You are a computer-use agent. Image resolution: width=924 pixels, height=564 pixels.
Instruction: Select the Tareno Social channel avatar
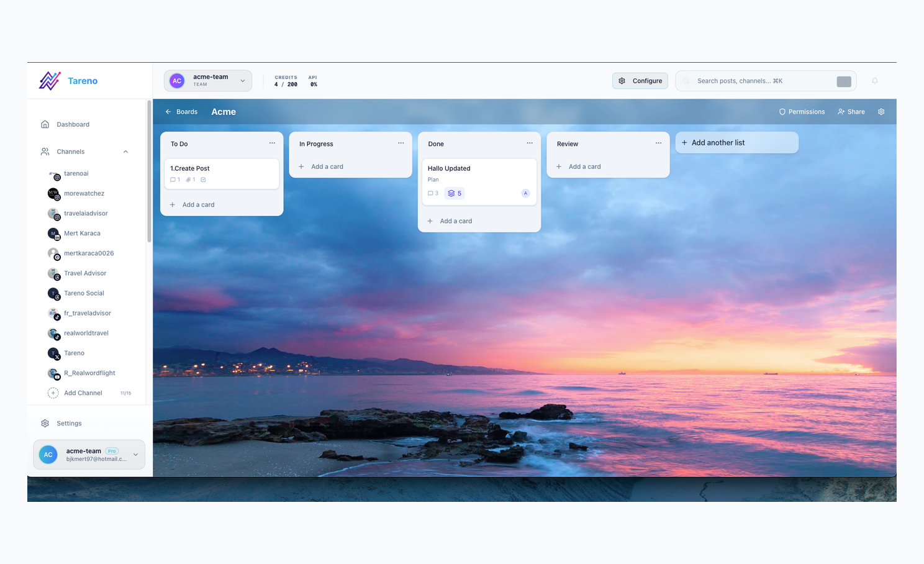click(x=53, y=293)
